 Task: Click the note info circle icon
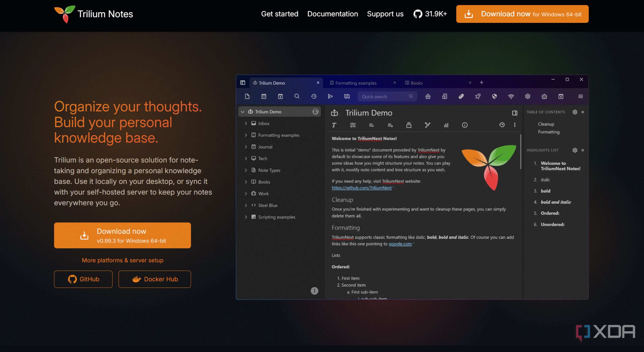click(x=464, y=125)
